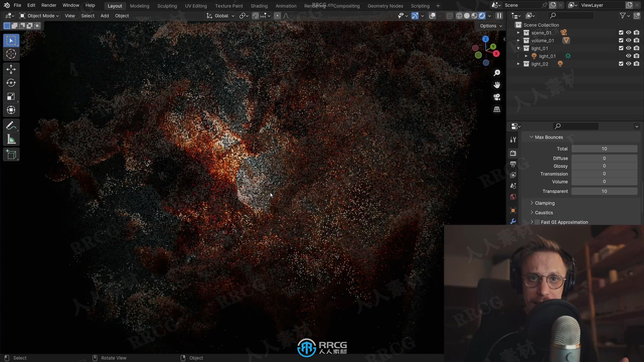
Task: Open the viewport Options dropdown
Action: [491, 26]
